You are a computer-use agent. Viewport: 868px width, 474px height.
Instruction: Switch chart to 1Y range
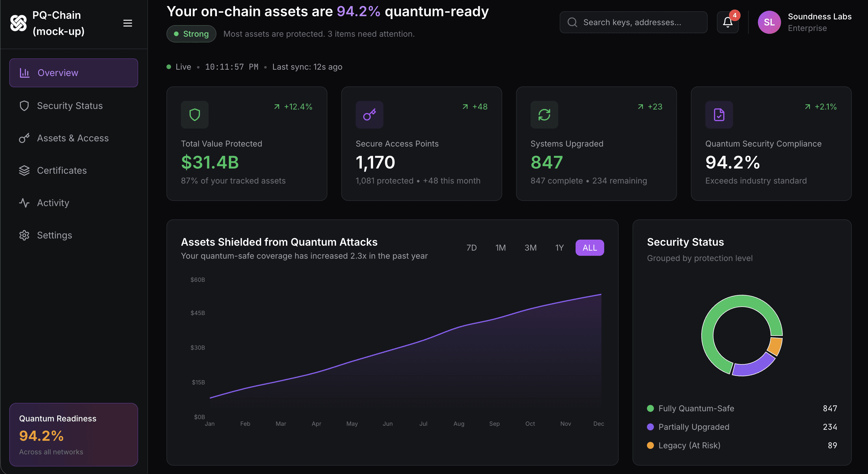pyautogui.click(x=559, y=248)
